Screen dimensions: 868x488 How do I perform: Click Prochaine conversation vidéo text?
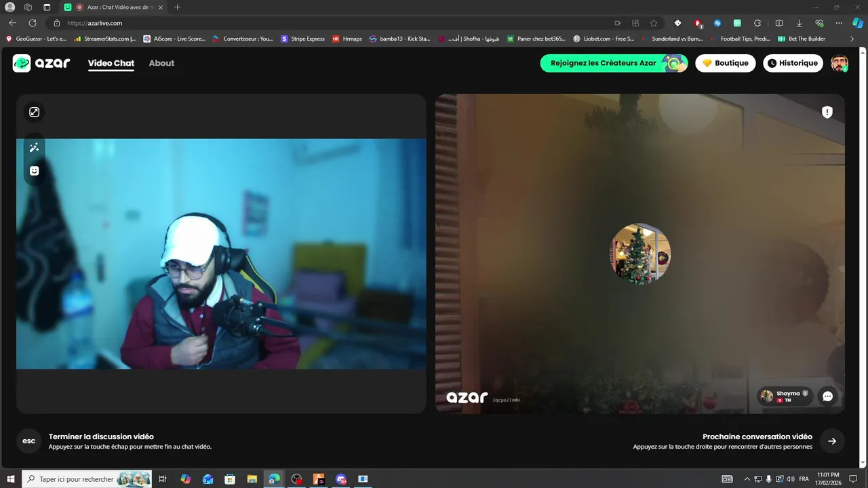[757, 436]
